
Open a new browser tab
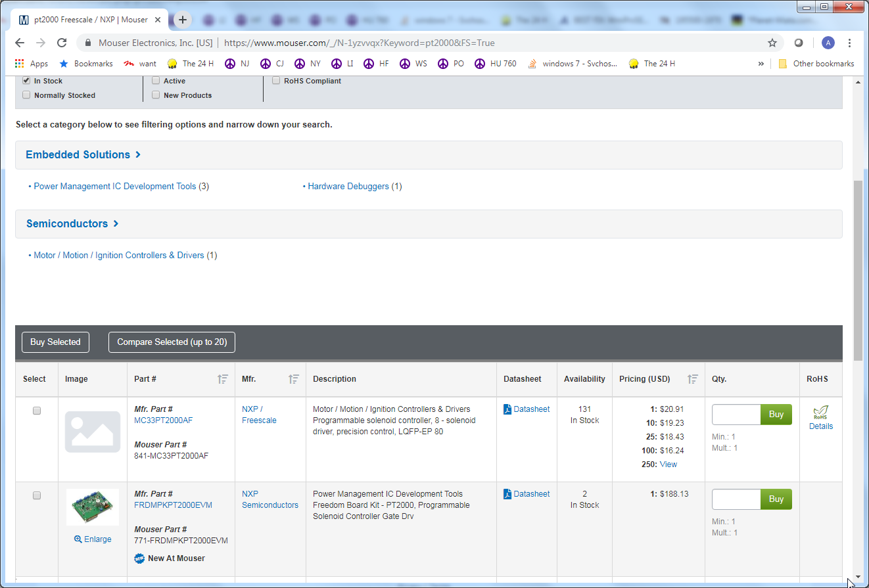point(183,20)
